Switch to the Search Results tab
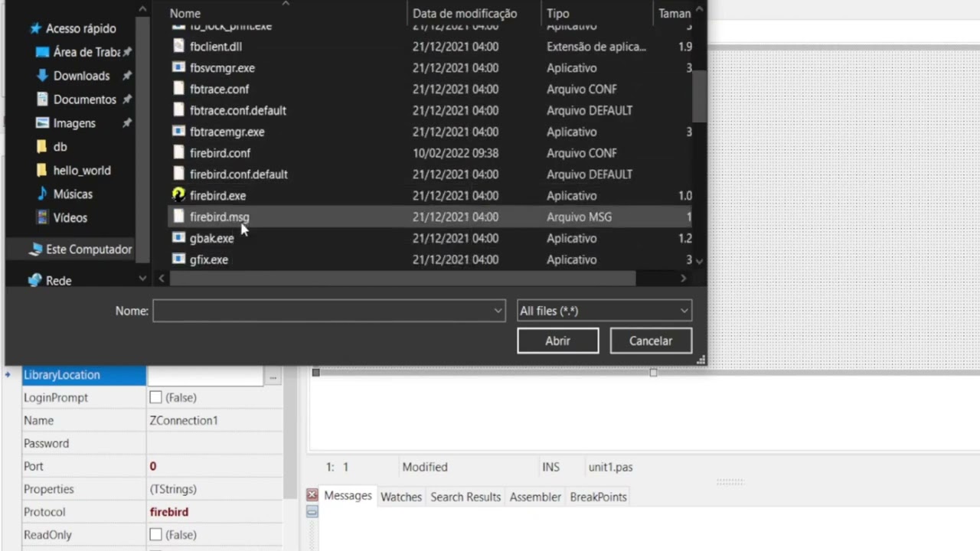Screen dimensions: 980x551 pyautogui.click(x=465, y=497)
